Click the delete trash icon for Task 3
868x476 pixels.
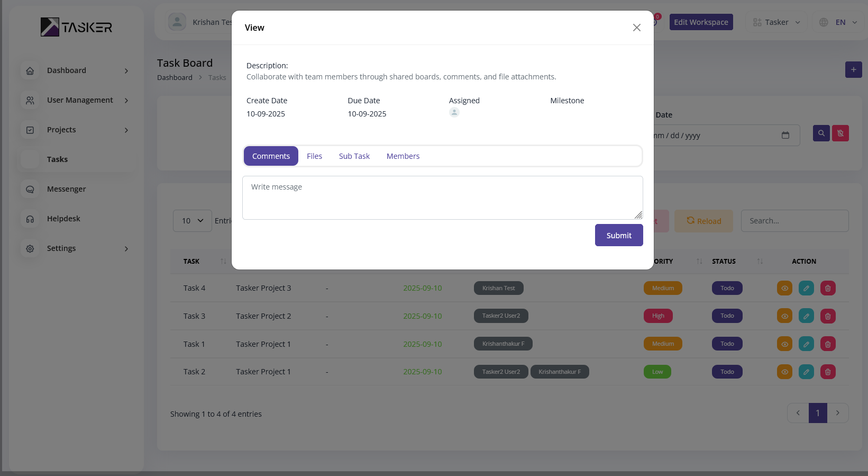point(828,316)
